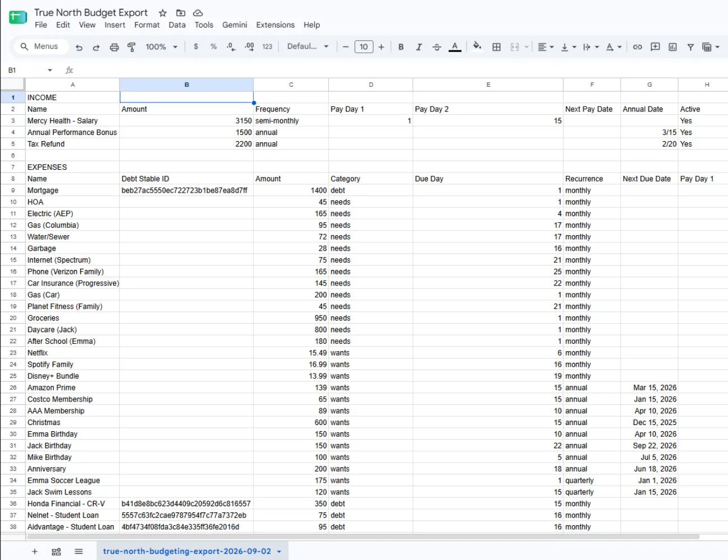Open the font family Default dropdown
The image size is (728, 560).
(307, 46)
